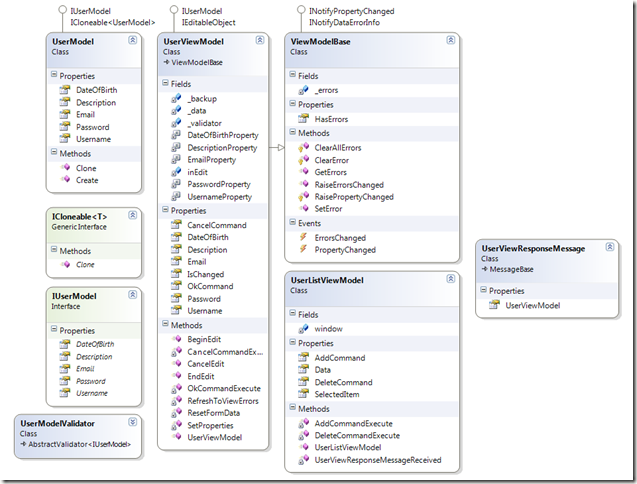
Task: Click the event icon next to ErrorsChanged
Action: coord(302,237)
